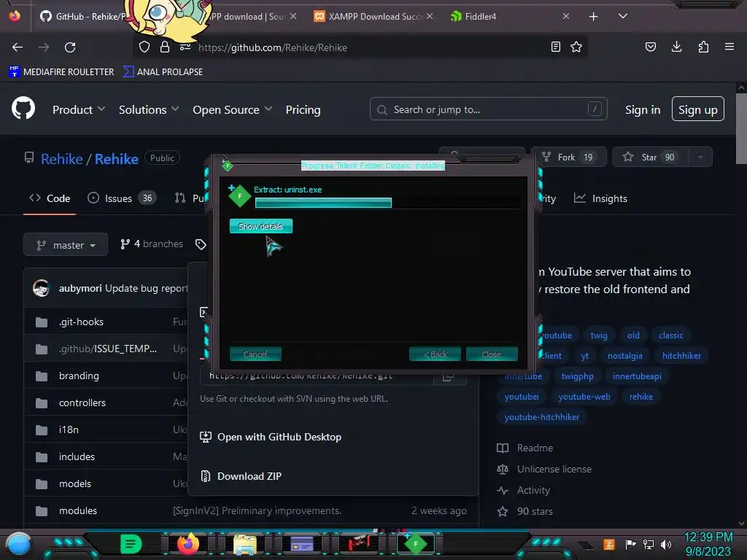Viewport: 747px width, 560px height.
Task: Open the .git-hooks folder
Action: [x=81, y=322]
